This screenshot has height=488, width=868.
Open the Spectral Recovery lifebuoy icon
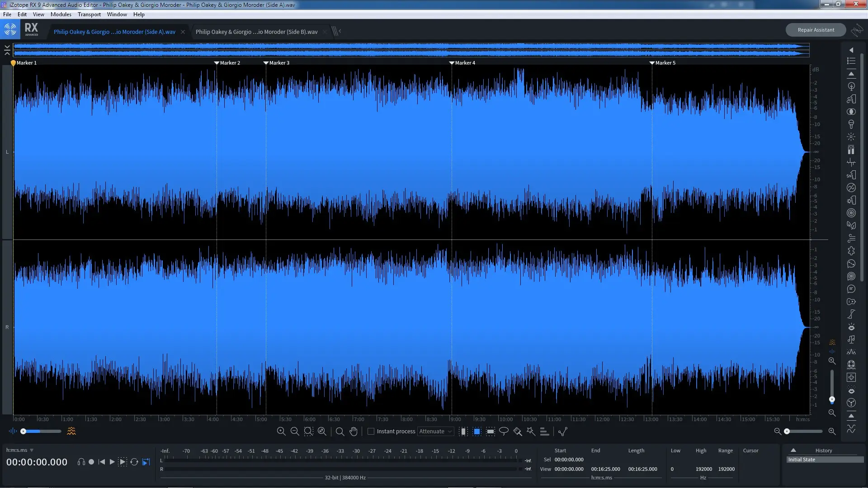click(851, 365)
